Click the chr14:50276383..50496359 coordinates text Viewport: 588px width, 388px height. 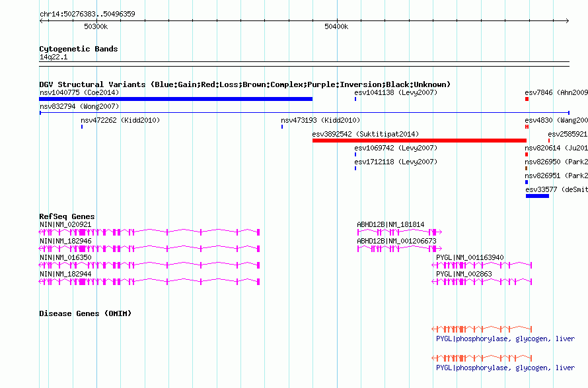(87, 14)
